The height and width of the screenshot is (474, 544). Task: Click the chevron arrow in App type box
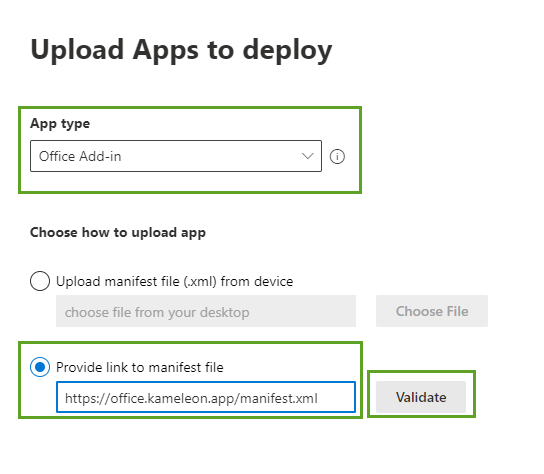(x=307, y=156)
